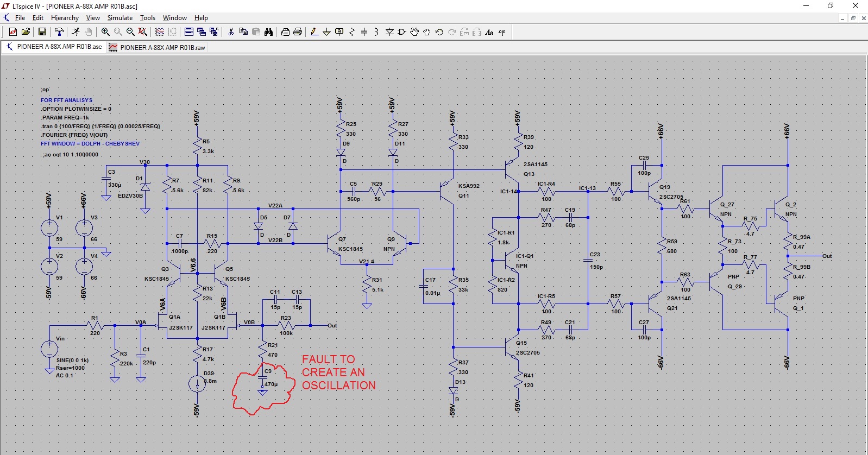Click the Cascade Windows icon

pos(202,32)
